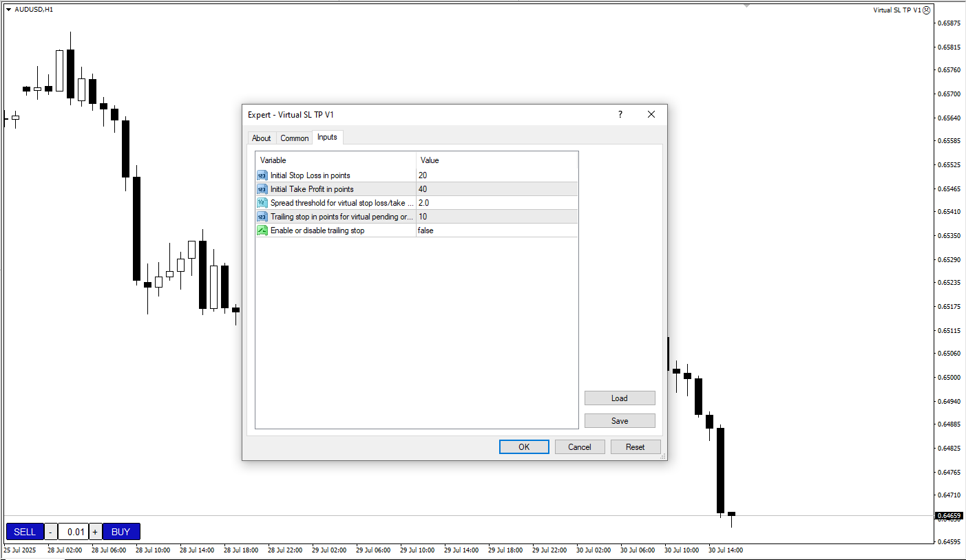Image resolution: width=966 pixels, height=560 pixels.
Task: Click the integer icon beside Initial Take Profit
Action: 262,189
